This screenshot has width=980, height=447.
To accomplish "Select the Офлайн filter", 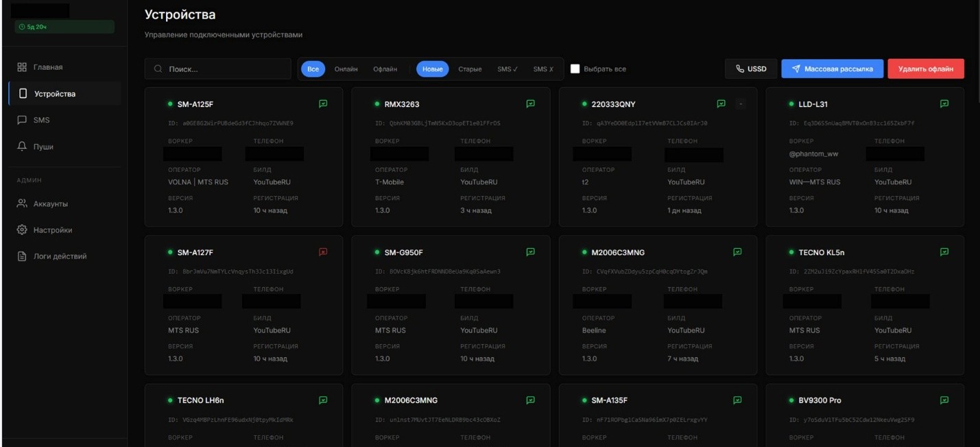I will coord(385,69).
